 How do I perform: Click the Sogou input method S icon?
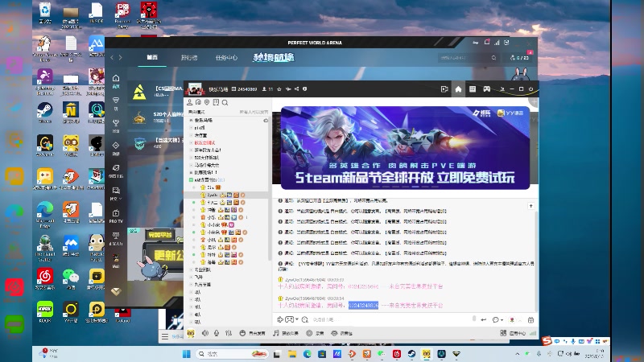(547, 341)
